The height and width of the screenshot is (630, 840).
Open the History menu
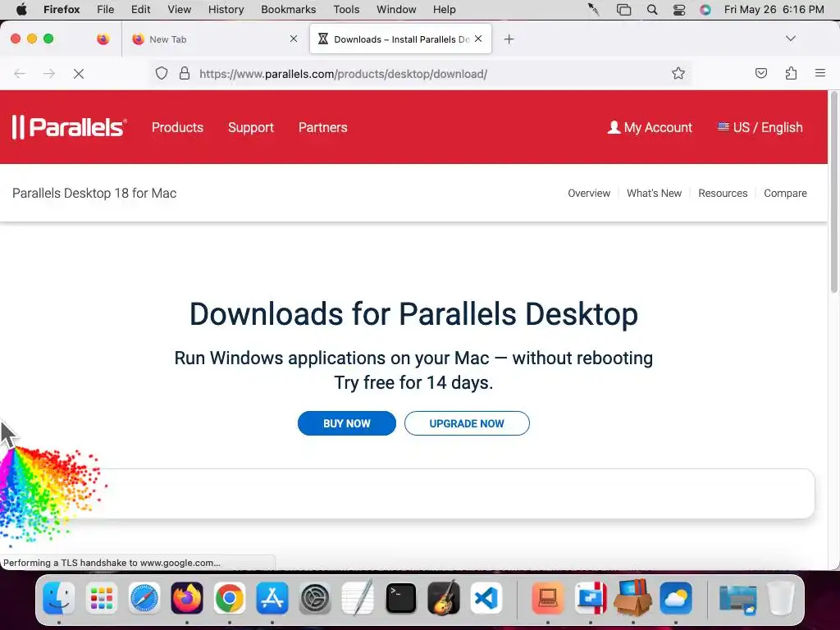(x=226, y=10)
